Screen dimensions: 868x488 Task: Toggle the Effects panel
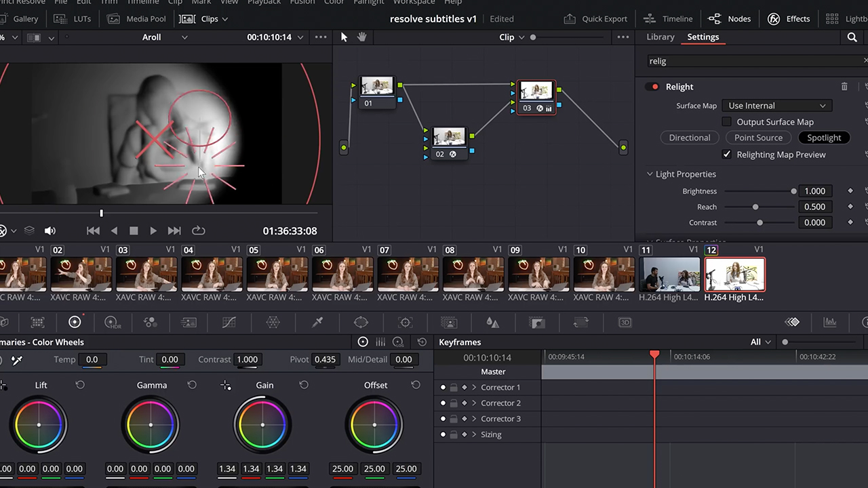[x=788, y=19]
